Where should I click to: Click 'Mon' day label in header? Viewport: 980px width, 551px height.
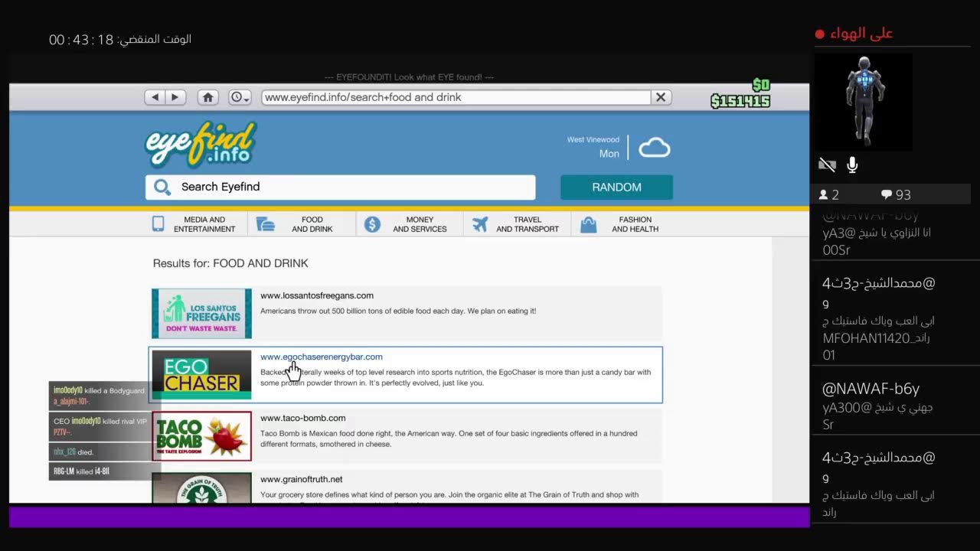point(609,154)
